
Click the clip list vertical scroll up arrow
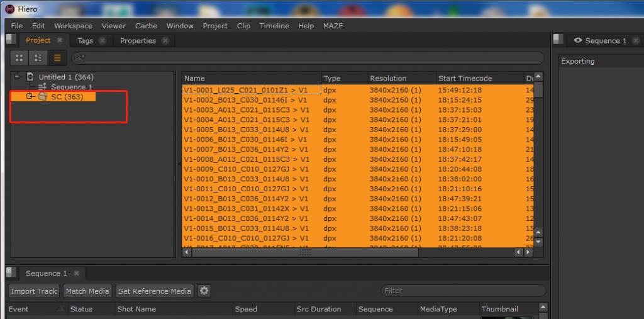click(x=538, y=77)
